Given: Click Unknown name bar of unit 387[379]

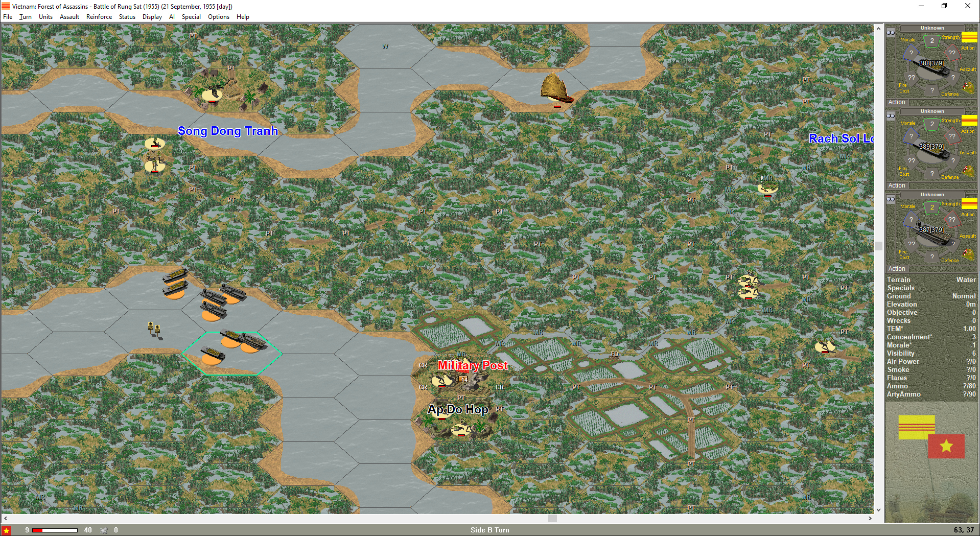Looking at the screenshot, I should (x=932, y=195).
